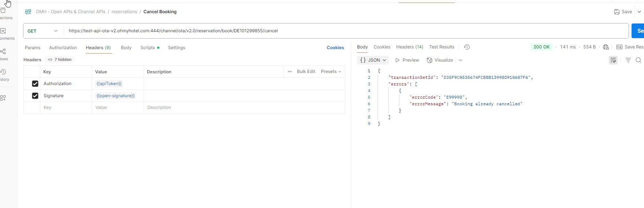Open the response Test Results tab
The width and height of the screenshot is (644, 208).
(441, 47)
